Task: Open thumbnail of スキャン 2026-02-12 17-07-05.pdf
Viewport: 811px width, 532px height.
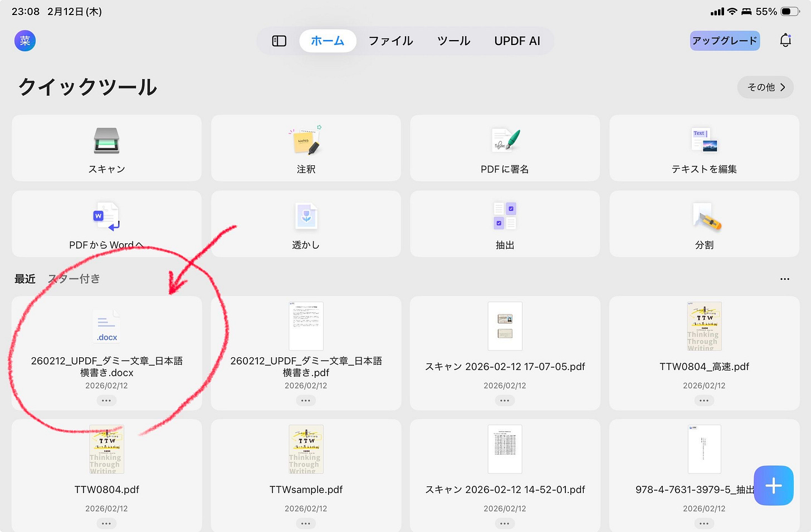Action: (x=505, y=326)
